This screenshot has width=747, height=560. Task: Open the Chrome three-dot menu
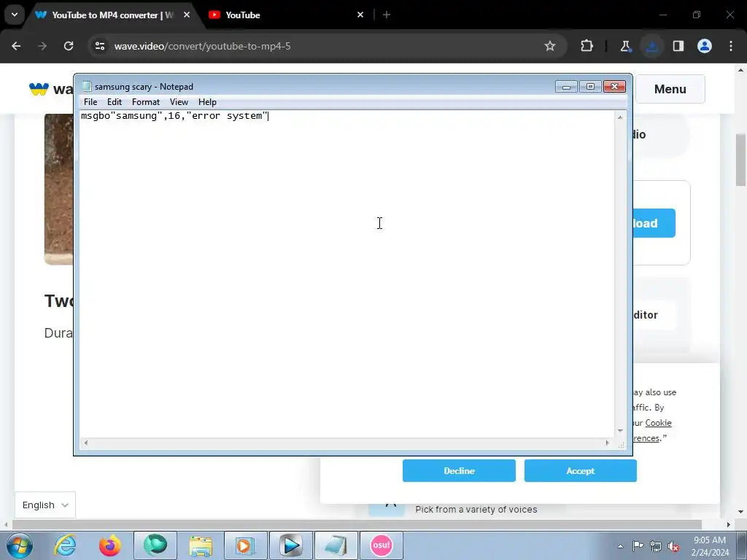(x=731, y=46)
